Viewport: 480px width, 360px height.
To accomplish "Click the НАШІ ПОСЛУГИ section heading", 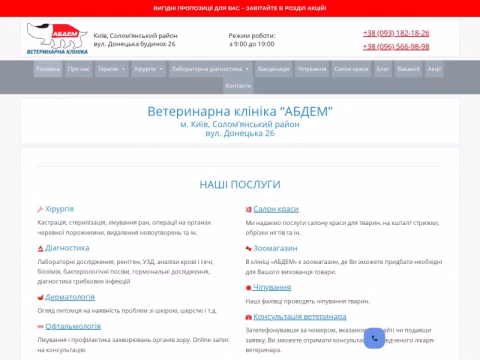I will 240,185.
